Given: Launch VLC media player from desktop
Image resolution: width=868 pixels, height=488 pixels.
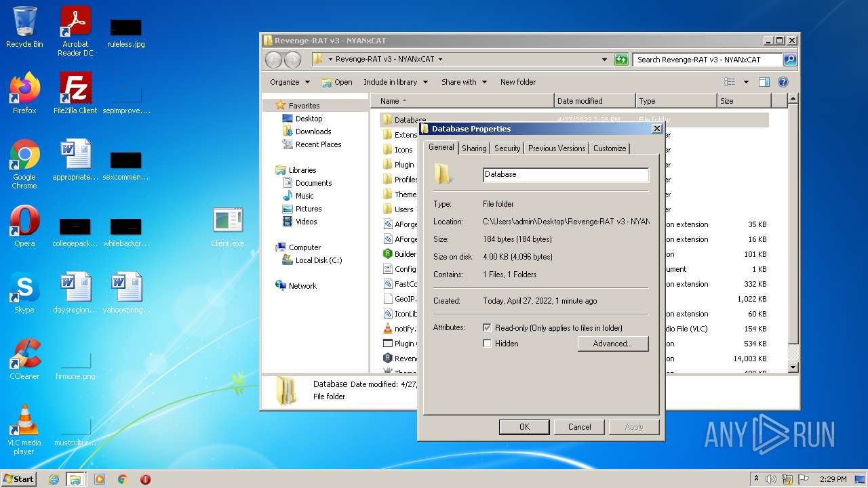Looking at the screenshot, I should [24, 428].
